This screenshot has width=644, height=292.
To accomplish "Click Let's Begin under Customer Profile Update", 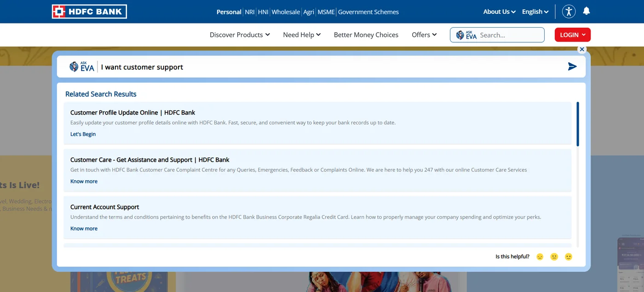I will pyautogui.click(x=83, y=134).
